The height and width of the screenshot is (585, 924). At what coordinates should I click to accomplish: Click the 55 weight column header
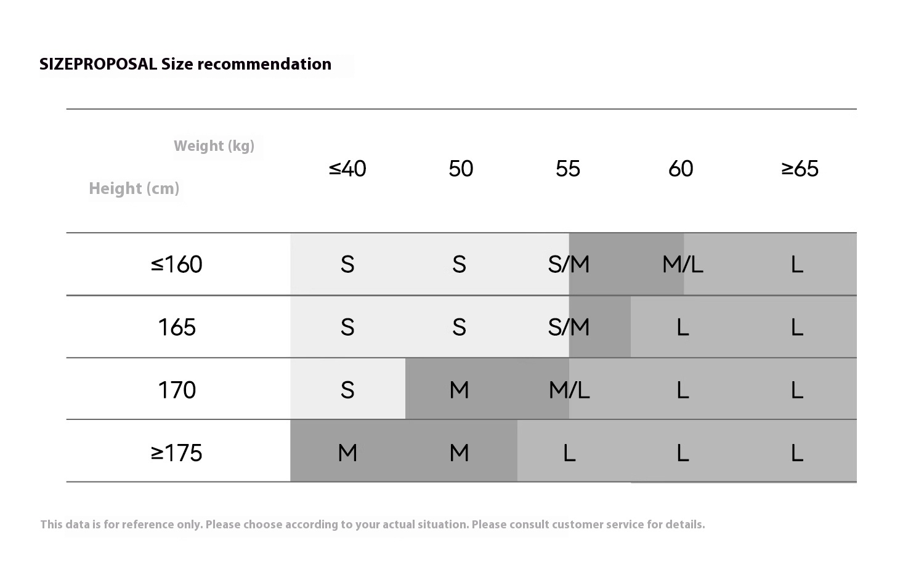(x=568, y=169)
